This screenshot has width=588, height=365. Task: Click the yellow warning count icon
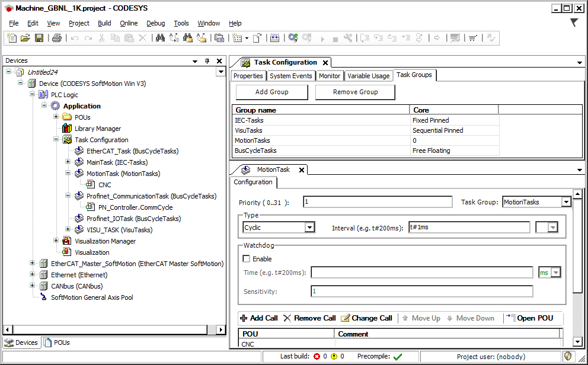coord(334,356)
